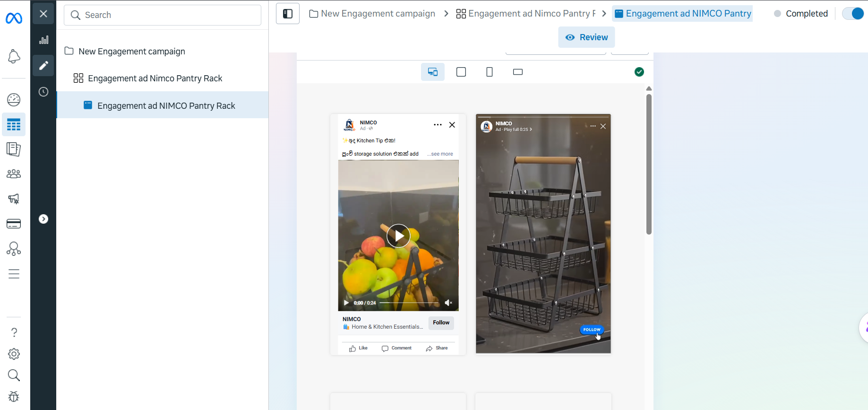The height and width of the screenshot is (410, 868).
Task: Open notifications bell
Action: [14, 57]
